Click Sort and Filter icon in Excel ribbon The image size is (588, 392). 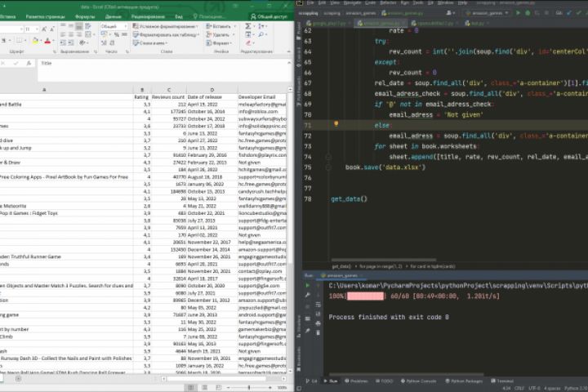261,26
